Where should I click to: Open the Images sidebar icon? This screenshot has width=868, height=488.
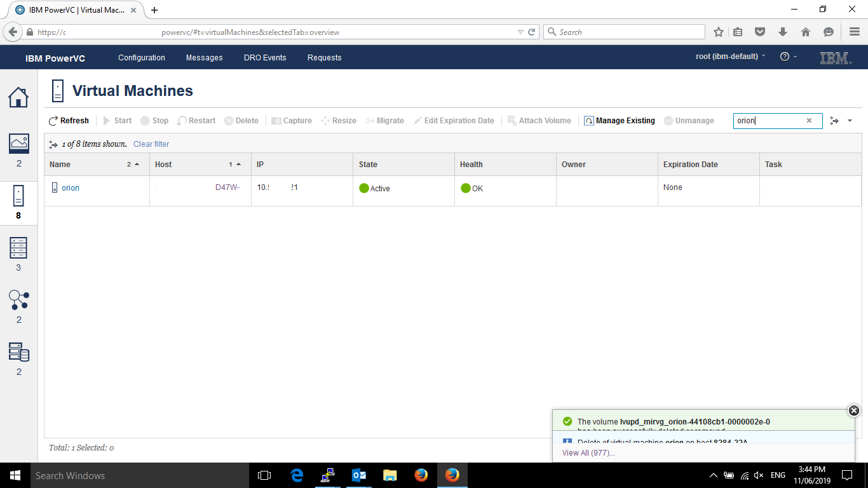(x=18, y=144)
